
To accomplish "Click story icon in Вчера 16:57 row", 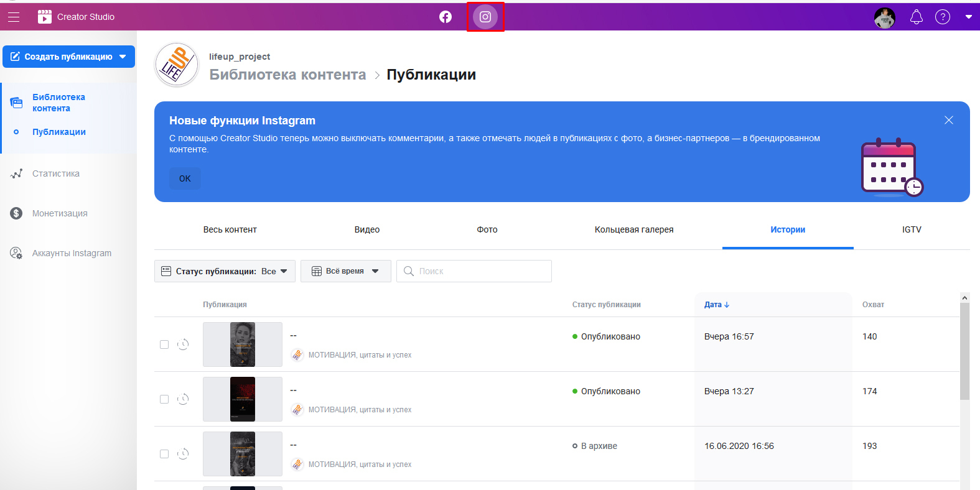I will pos(183,344).
